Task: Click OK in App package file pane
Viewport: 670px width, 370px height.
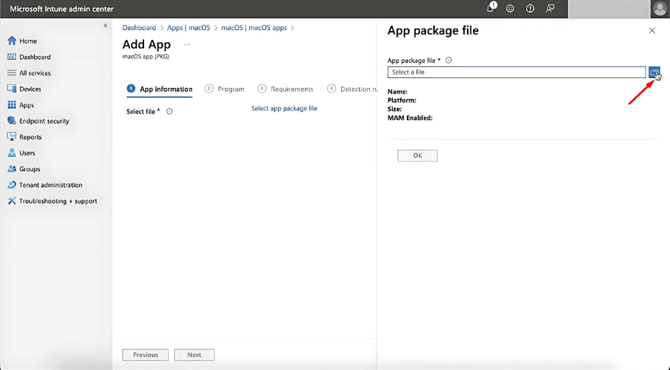Action: pos(417,156)
